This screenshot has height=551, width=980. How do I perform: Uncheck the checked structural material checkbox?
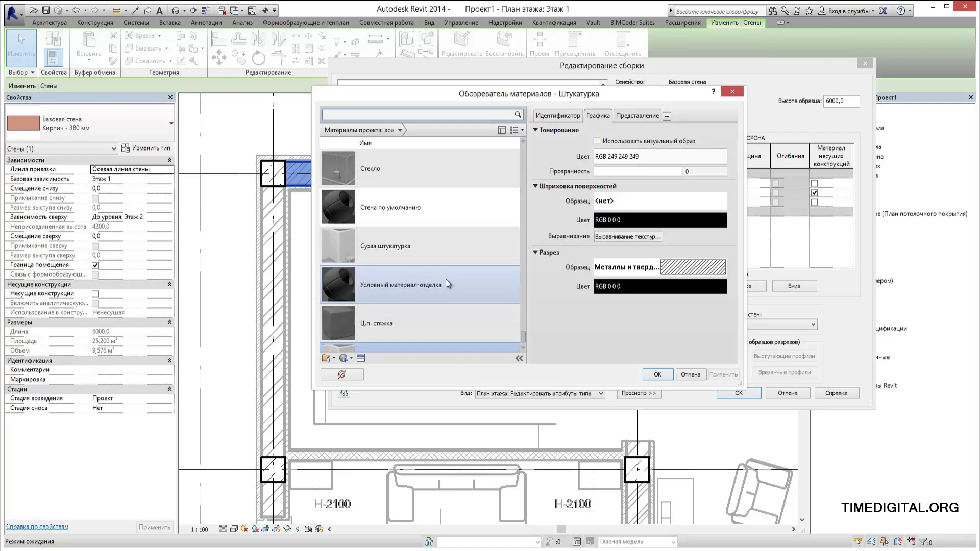(x=814, y=193)
